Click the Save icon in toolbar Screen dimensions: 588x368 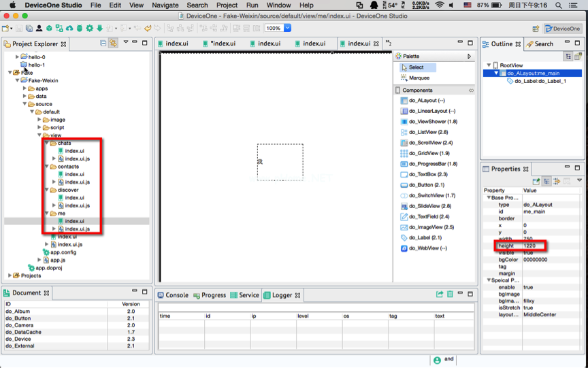coord(19,29)
